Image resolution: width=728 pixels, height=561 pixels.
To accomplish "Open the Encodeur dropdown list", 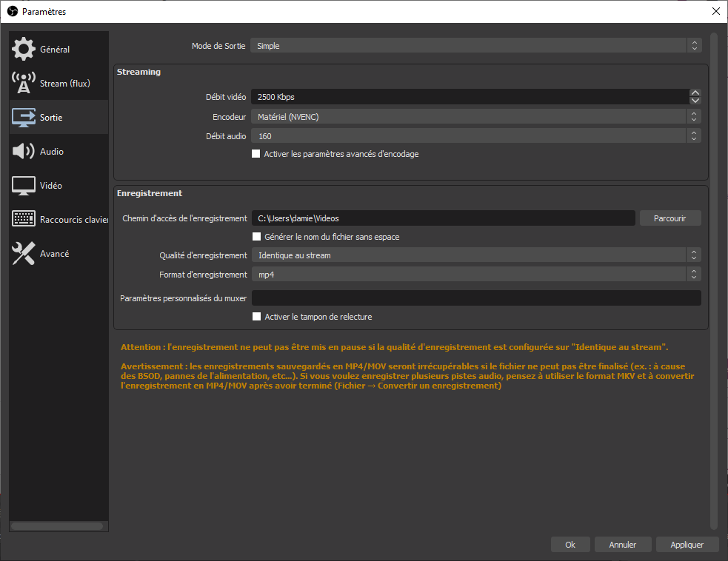I will click(475, 117).
